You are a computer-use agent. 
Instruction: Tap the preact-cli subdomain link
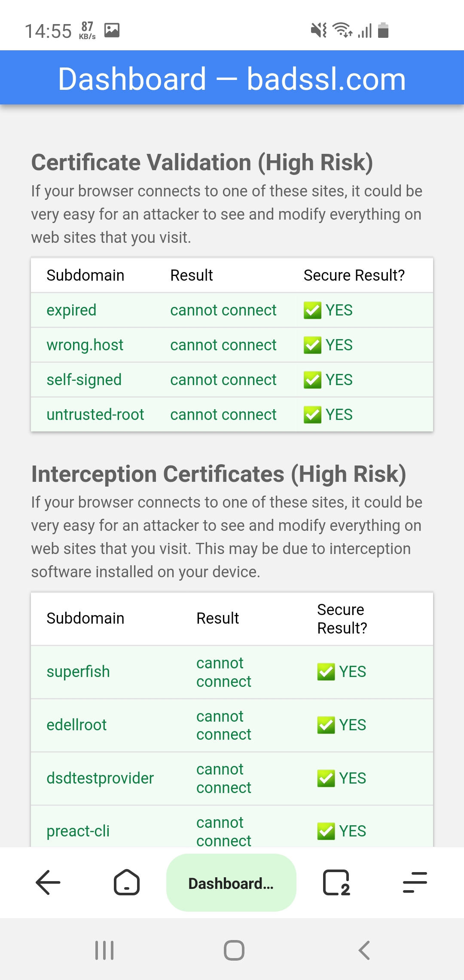click(x=78, y=831)
